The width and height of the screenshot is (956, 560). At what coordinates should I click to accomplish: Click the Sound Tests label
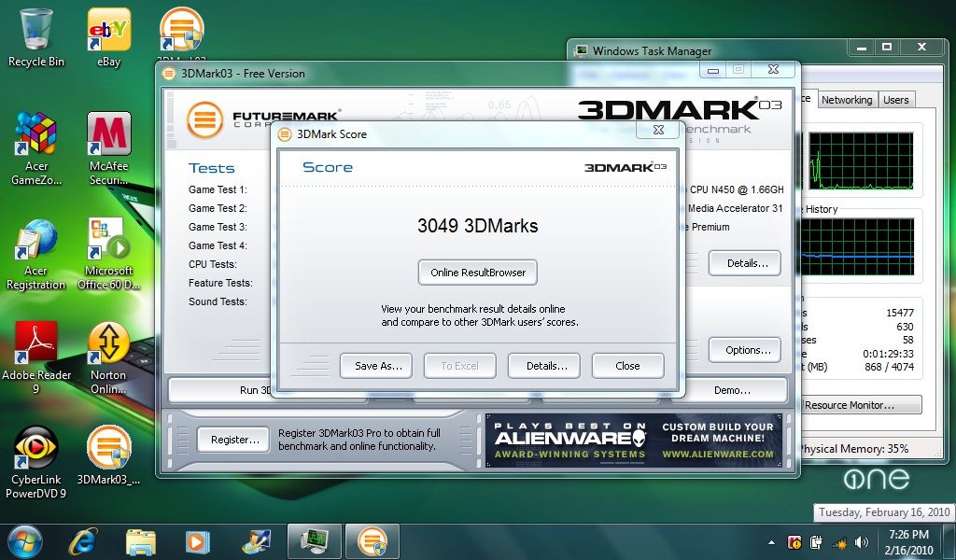click(x=218, y=301)
